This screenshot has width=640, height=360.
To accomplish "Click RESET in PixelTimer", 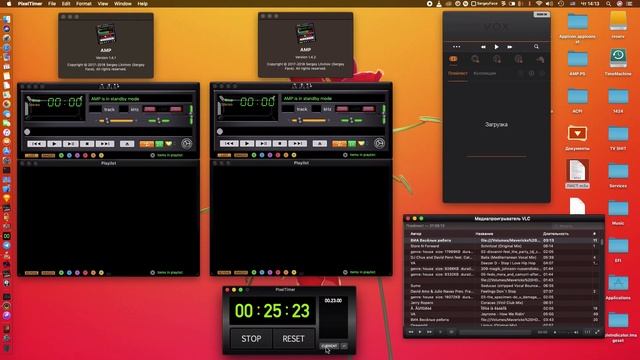I will [x=293, y=339].
